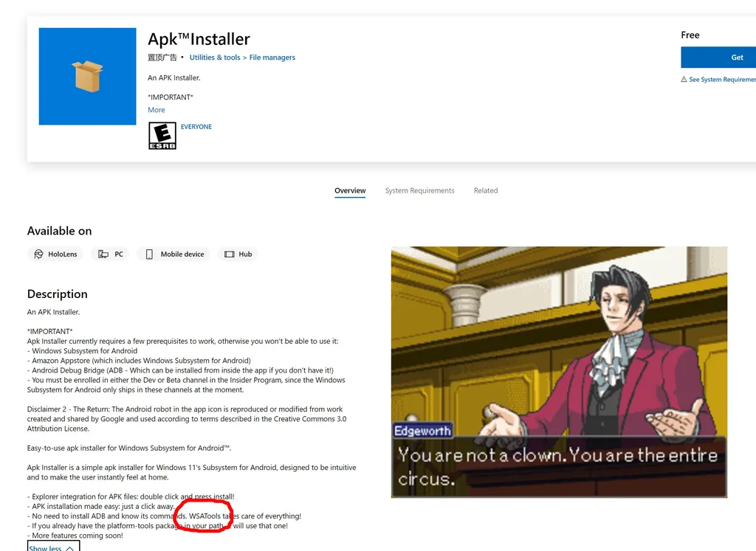Click the Show less chevron arrow
This screenshot has height=551, width=756.
click(x=70, y=548)
